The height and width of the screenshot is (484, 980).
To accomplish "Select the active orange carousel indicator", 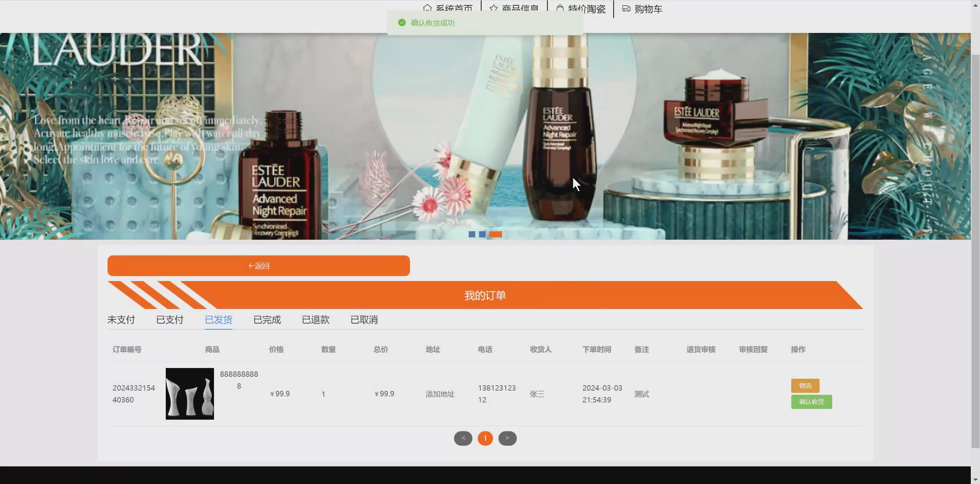I will tap(495, 234).
